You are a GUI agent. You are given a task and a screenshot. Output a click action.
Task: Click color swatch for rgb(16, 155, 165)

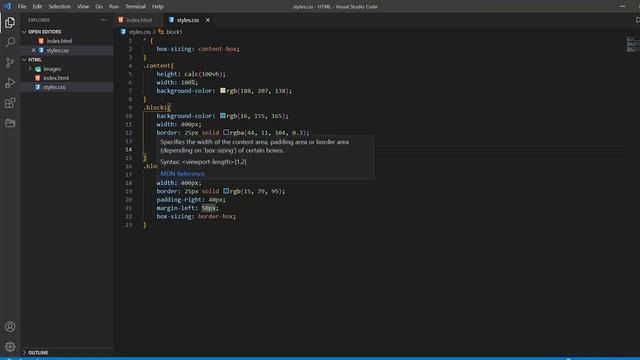click(223, 116)
